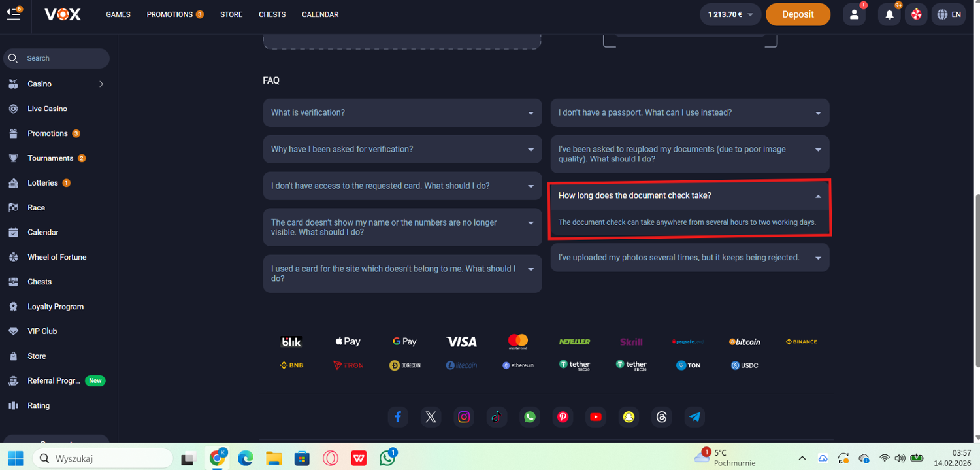Go to Chests in top navigation

[272, 14]
